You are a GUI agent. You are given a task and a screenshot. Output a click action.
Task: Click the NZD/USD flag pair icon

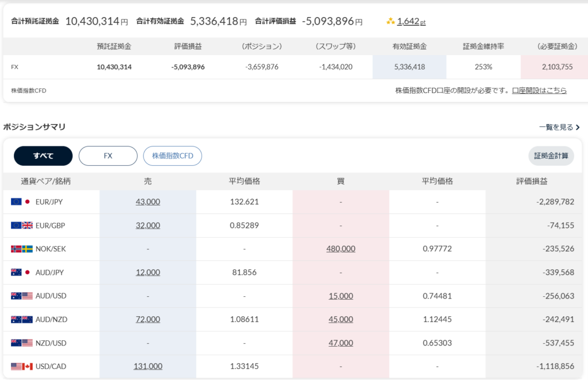click(22, 343)
